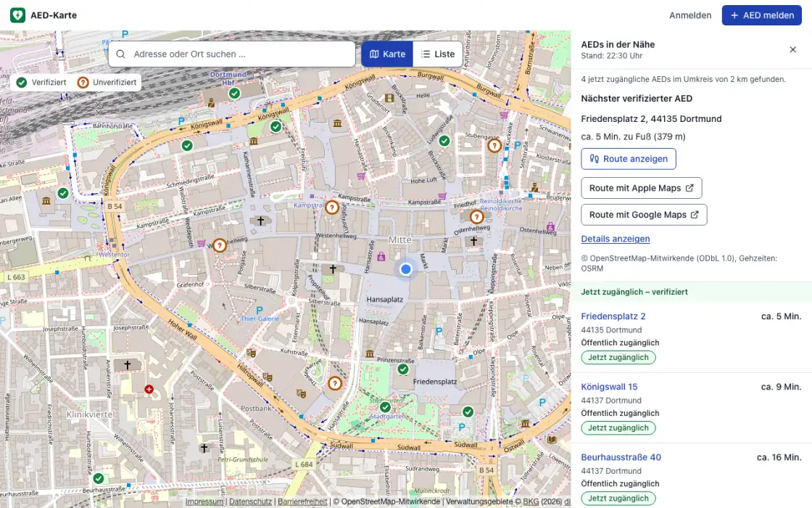This screenshot has width=812, height=508.
Task: Select verified AED marker at Friedensplatz near Prinzenstraße
Action: 403,369
